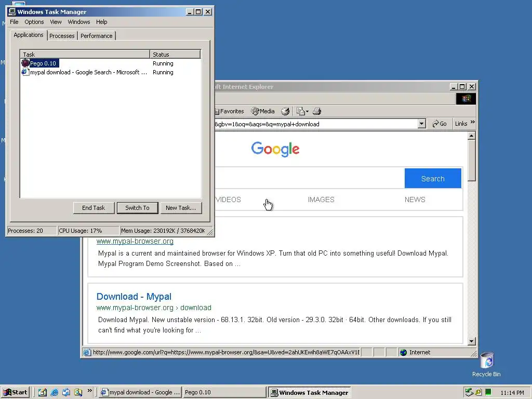The height and width of the screenshot is (399, 532).
Task: Click the Pego 0.10 task icon
Action: (x=25, y=63)
